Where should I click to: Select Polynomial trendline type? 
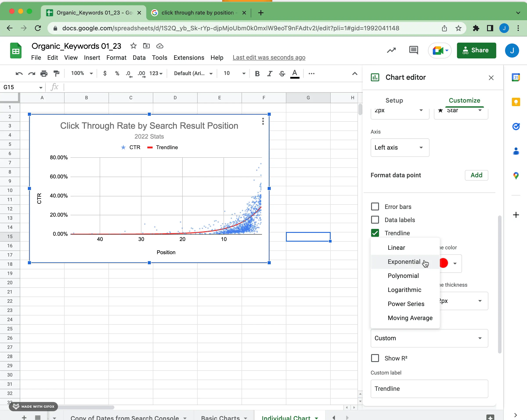pyautogui.click(x=402, y=276)
